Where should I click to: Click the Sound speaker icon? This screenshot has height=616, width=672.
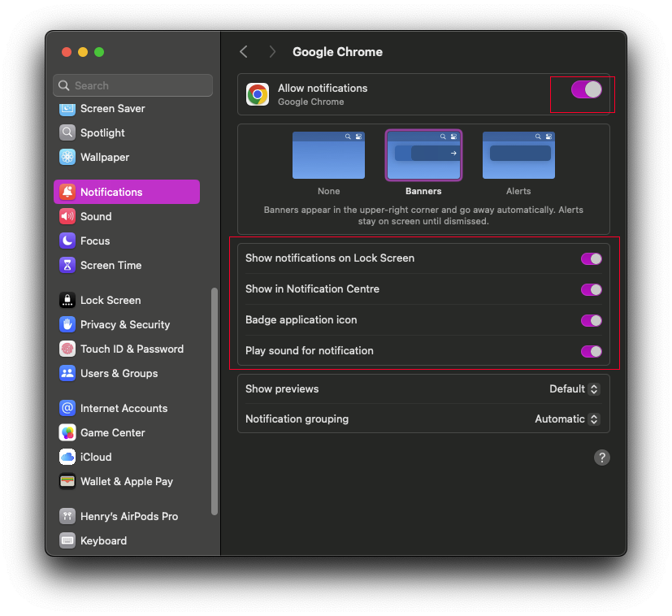(x=67, y=216)
